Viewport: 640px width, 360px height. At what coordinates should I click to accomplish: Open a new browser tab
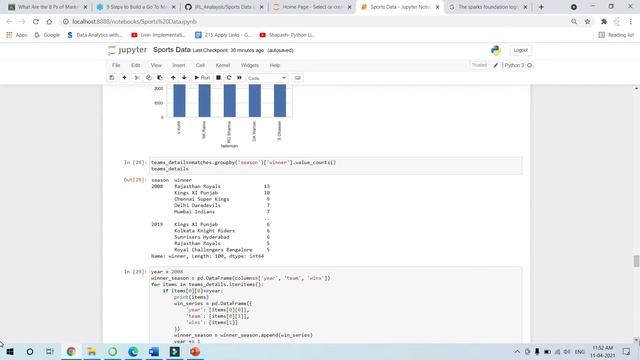541,7
